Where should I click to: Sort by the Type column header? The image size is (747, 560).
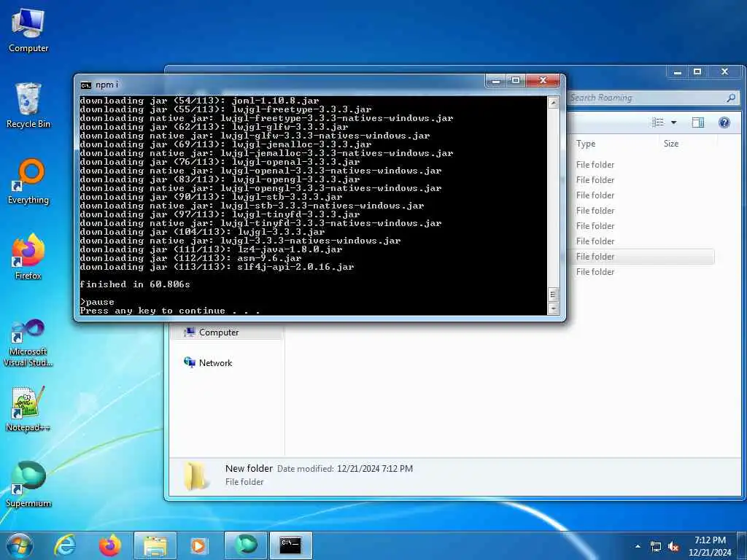[x=586, y=144]
